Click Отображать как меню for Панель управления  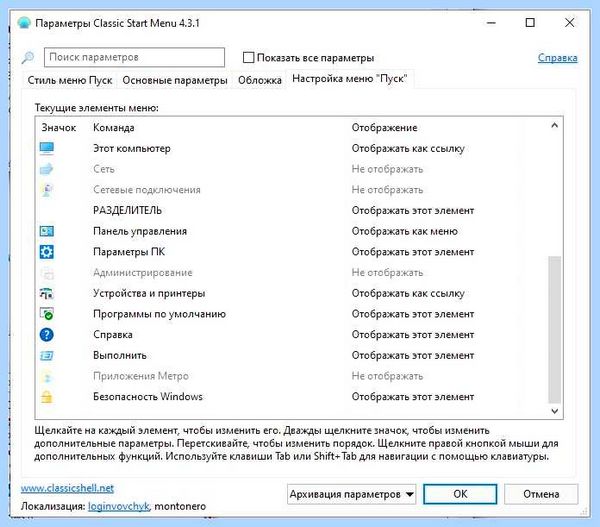404,231
